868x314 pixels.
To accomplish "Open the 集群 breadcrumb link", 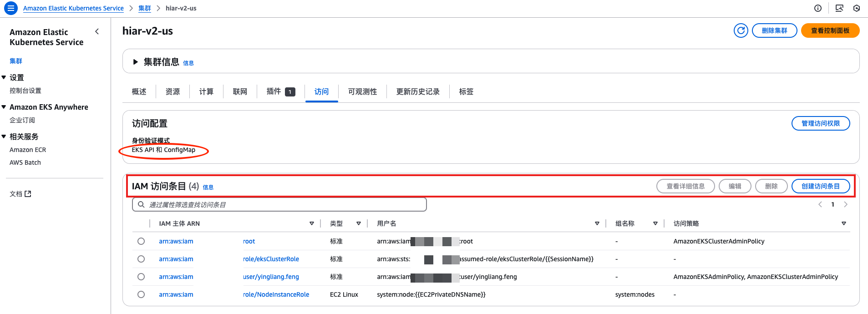I will [145, 8].
